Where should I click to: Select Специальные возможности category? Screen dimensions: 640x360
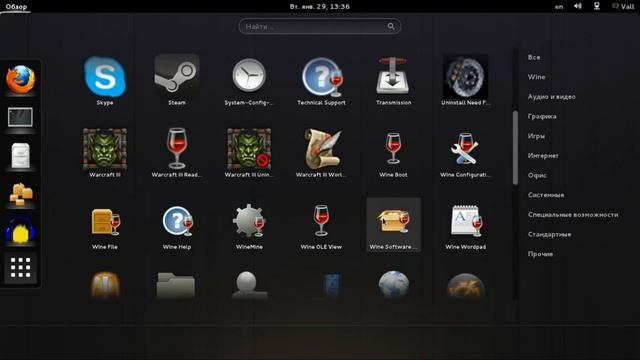[x=573, y=214]
